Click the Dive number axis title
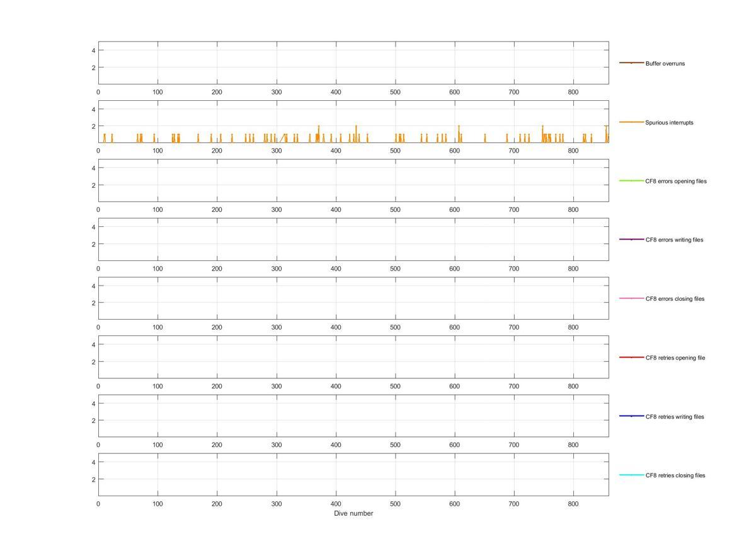Viewport: 756px width, 558px height. [x=353, y=513]
